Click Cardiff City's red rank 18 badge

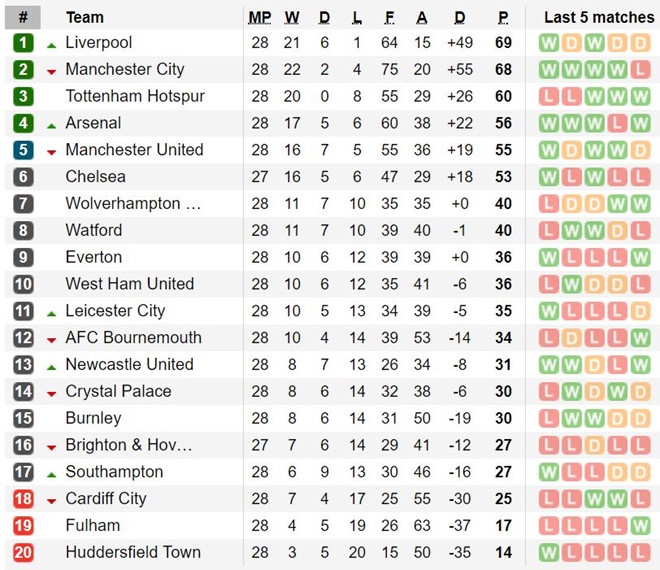(23, 499)
